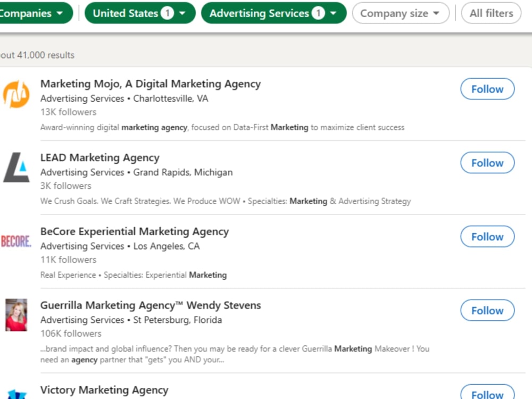Image resolution: width=532 pixels, height=399 pixels.
Task: Open LEAD Marketing Agency title link
Action: point(100,158)
